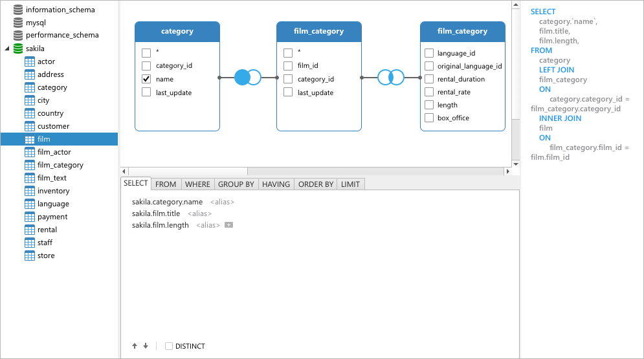Select the film table in the tree
Viewport: 644px width, 359px height.
(x=59, y=139)
